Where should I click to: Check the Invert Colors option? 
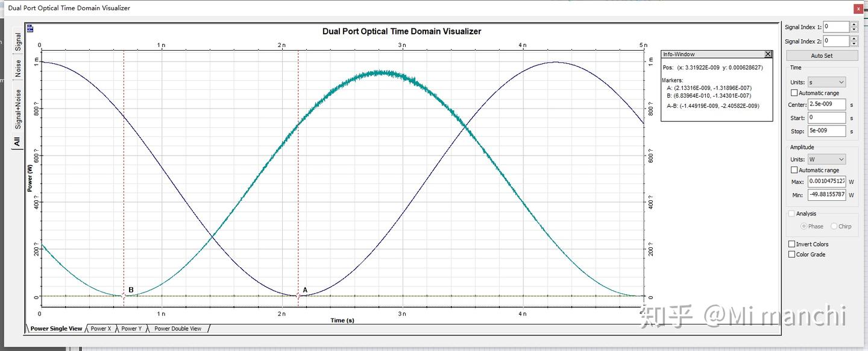[x=791, y=244]
